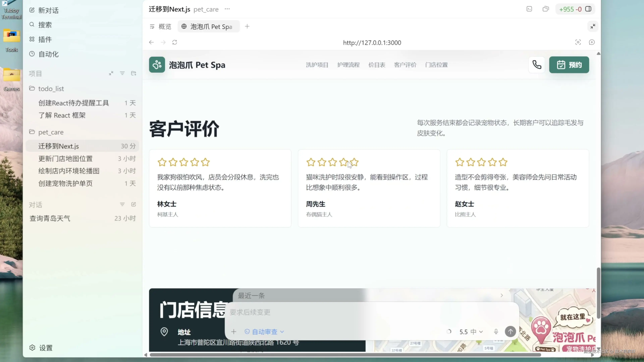Viewport: 644px width, 362px height.
Task: Open the 自动审查 dropdown
Action: [264, 331]
